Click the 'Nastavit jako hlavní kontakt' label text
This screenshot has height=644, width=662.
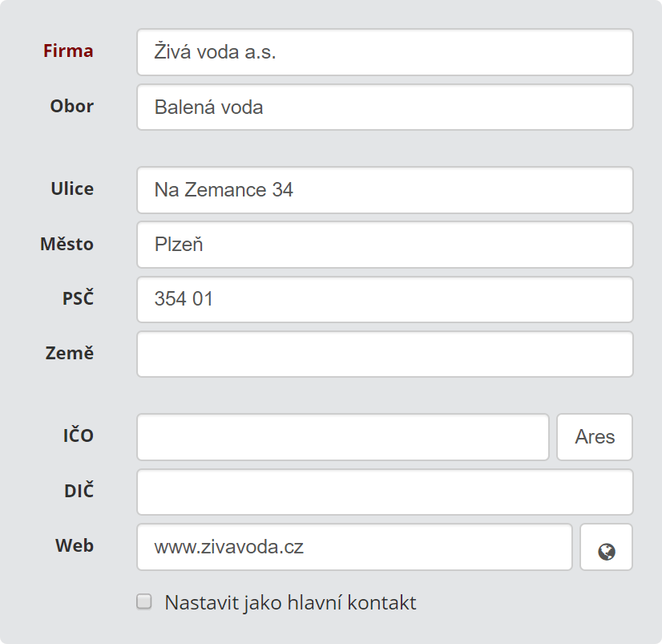tap(290, 602)
